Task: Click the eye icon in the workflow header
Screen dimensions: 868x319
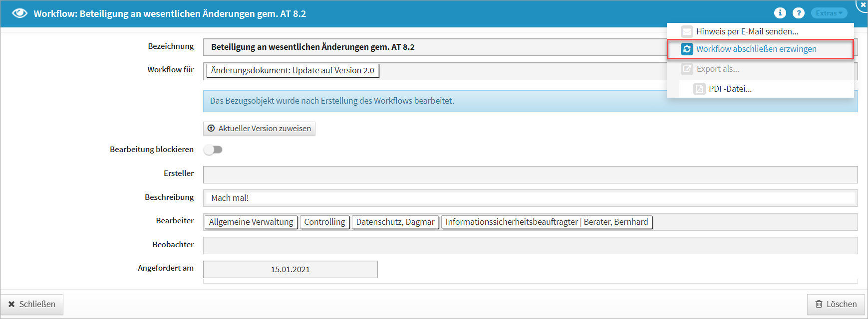Action: pyautogui.click(x=19, y=13)
